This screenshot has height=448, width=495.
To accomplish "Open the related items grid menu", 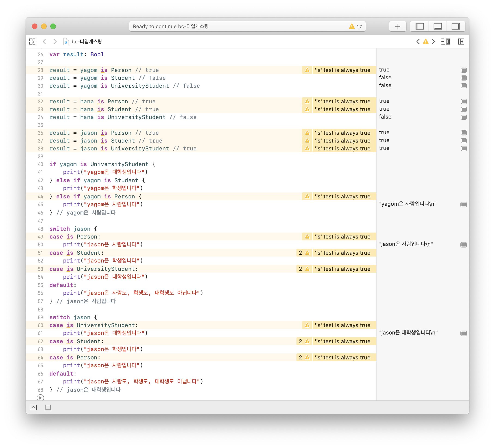I will (x=32, y=42).
